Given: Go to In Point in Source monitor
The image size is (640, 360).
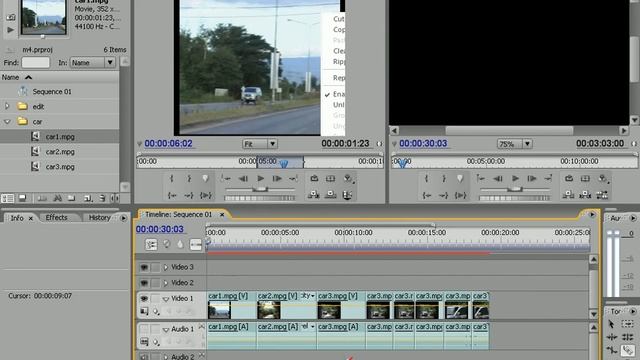Looking at the screenshot, I should coord(172,196).
